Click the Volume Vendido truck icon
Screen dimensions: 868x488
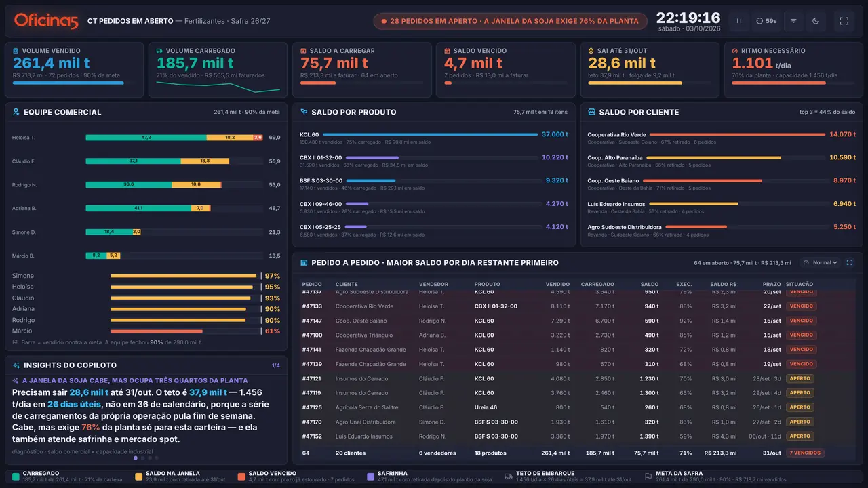coord(16,51)
